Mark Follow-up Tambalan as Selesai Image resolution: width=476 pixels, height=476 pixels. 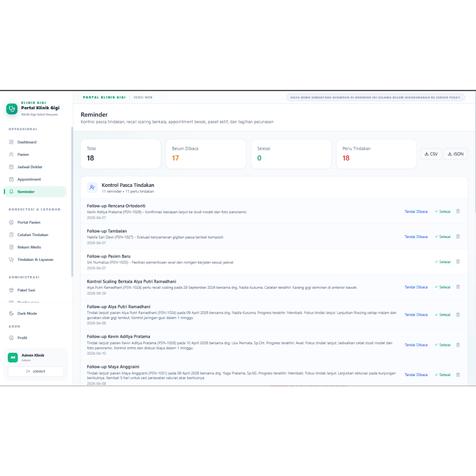pyautogui.click(x=443, y=237)
